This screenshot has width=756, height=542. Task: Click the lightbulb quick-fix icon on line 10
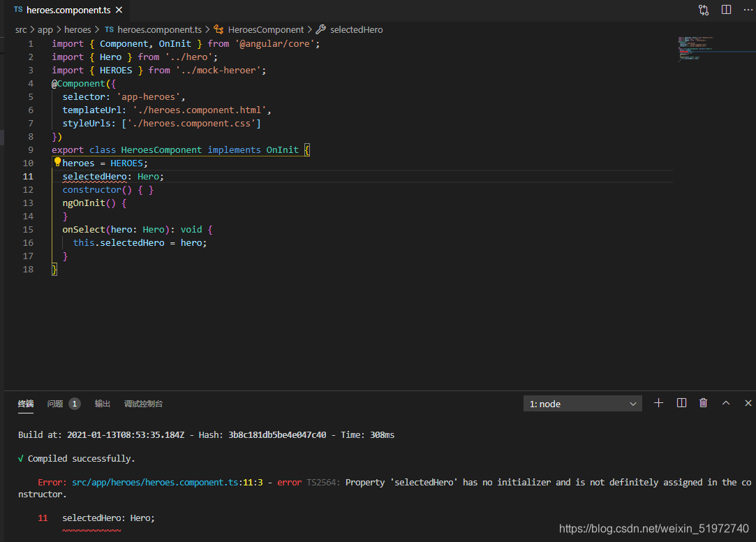click(x=57, y=162)
